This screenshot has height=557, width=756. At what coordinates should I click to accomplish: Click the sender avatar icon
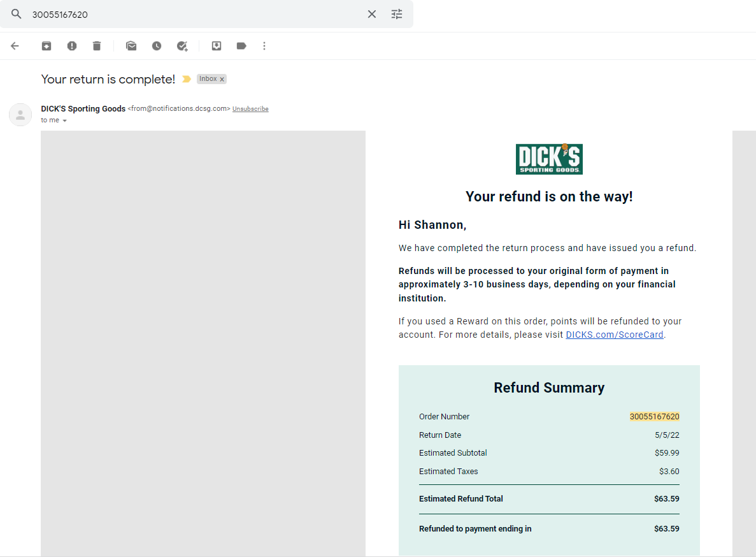point(20,115)
